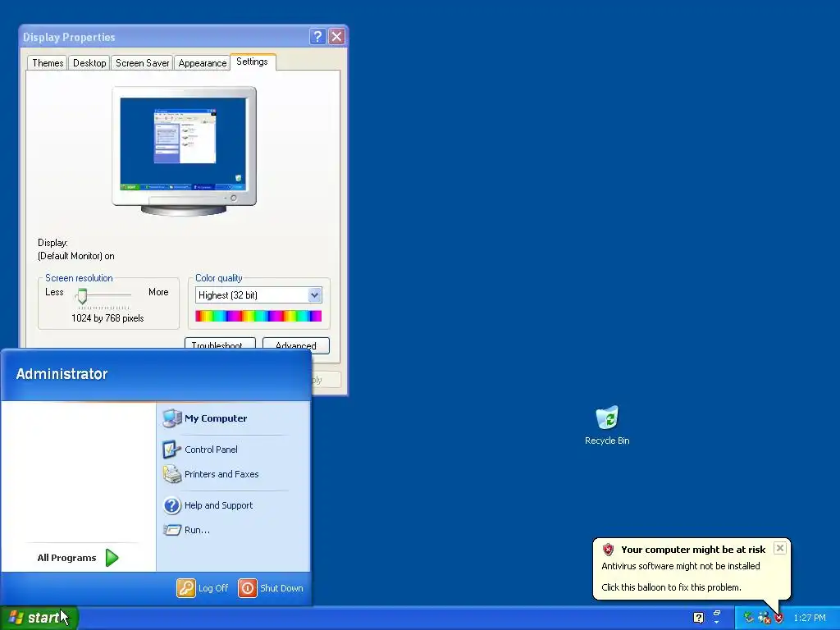
Task: Click language bar restore icon
Action: point(717,614)
